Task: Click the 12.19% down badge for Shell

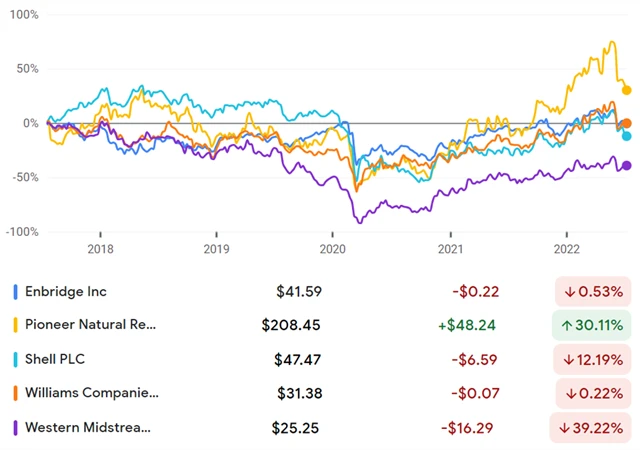Action: point(593,359)
